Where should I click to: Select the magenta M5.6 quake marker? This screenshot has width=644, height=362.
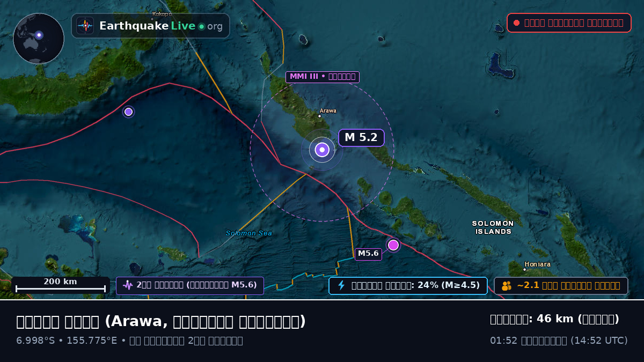point(393,245)
